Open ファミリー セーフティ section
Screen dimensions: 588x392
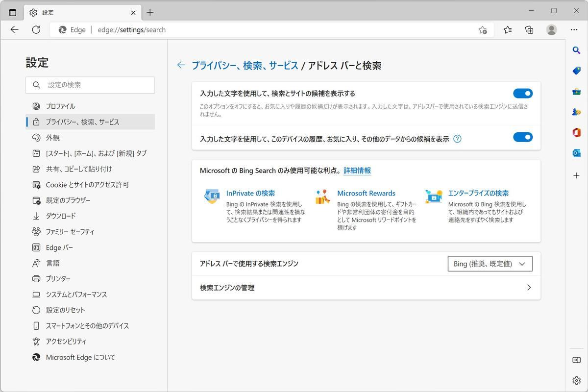click(x=90, y=232)
